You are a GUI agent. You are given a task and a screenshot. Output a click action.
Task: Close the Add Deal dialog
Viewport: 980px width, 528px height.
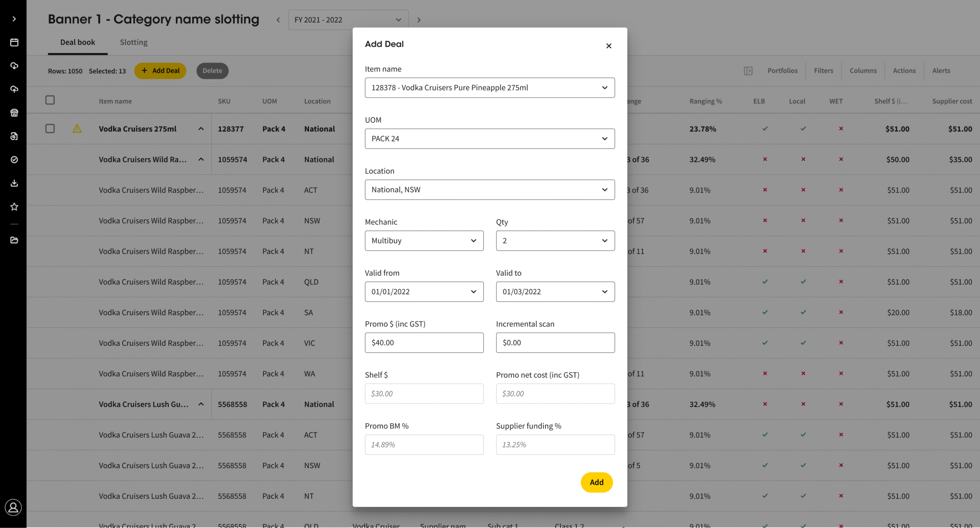(x=609, y=46)
